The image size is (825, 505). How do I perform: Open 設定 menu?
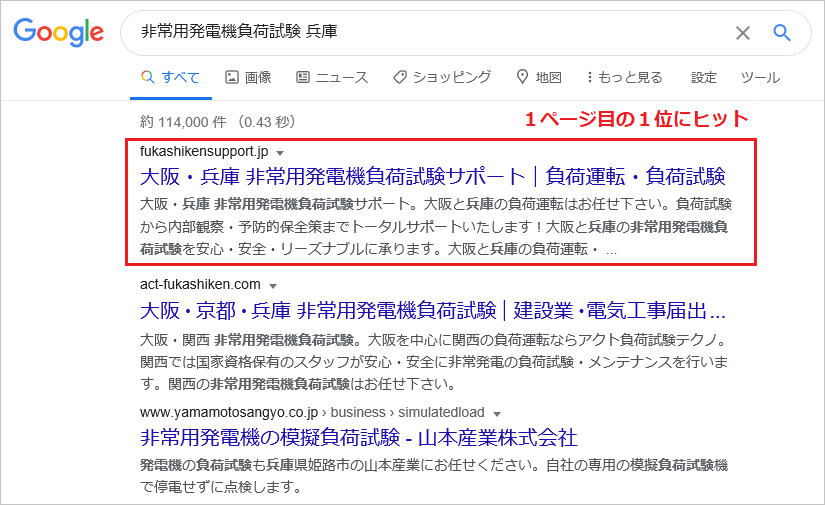click(704, 78)
